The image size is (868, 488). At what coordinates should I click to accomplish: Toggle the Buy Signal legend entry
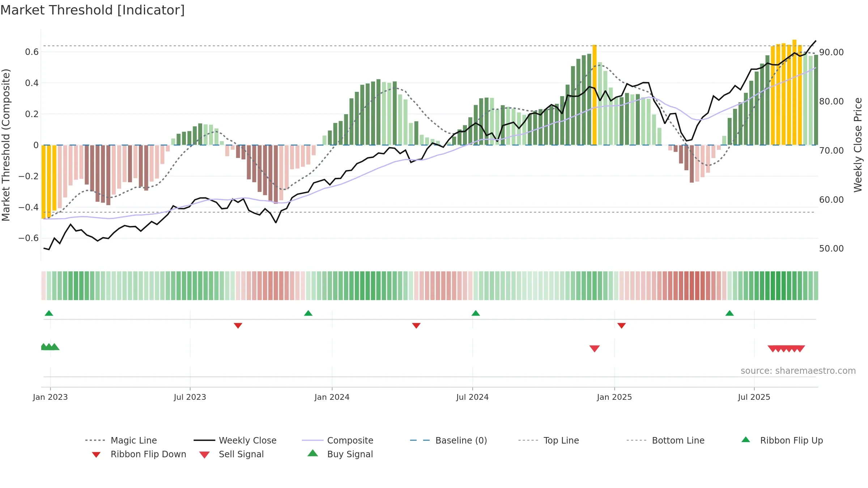pos(340,454)
